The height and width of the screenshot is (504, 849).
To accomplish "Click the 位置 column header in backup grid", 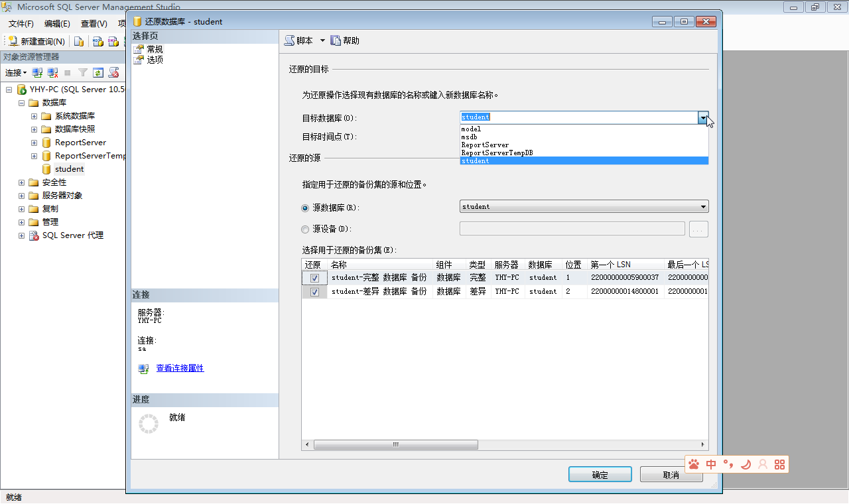I will pos(574,265).
